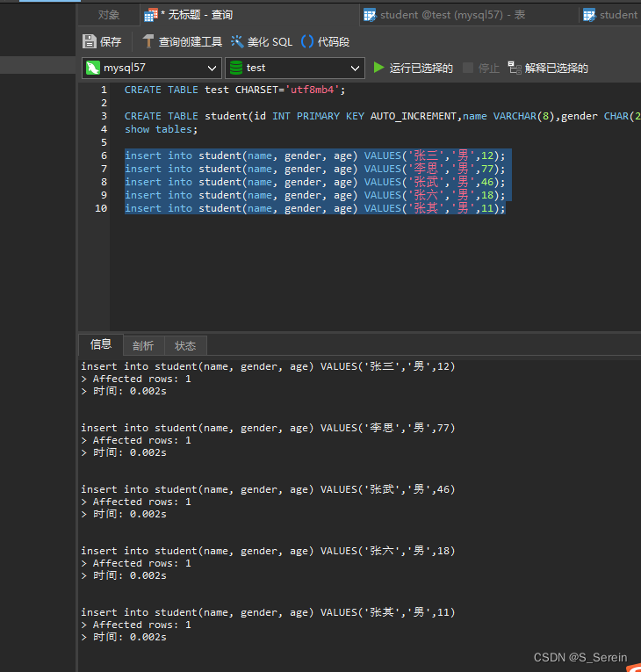Open the partially visible rightmost student tab
The height and width of the screenshot is (672, 641).
click(610, 15)
